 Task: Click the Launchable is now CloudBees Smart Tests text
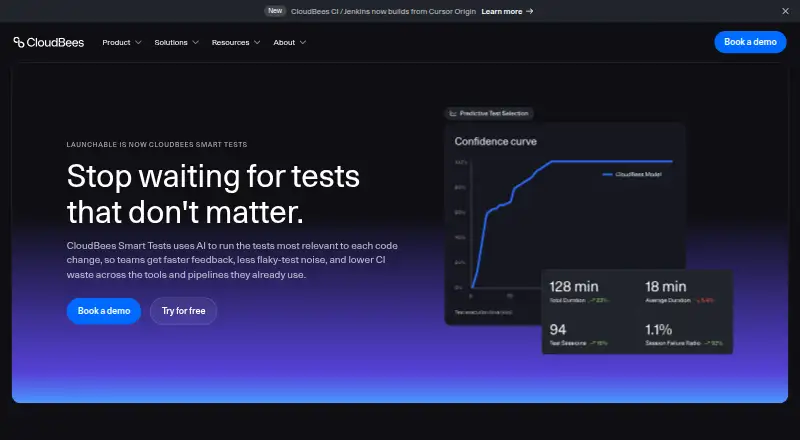(157, 145)
